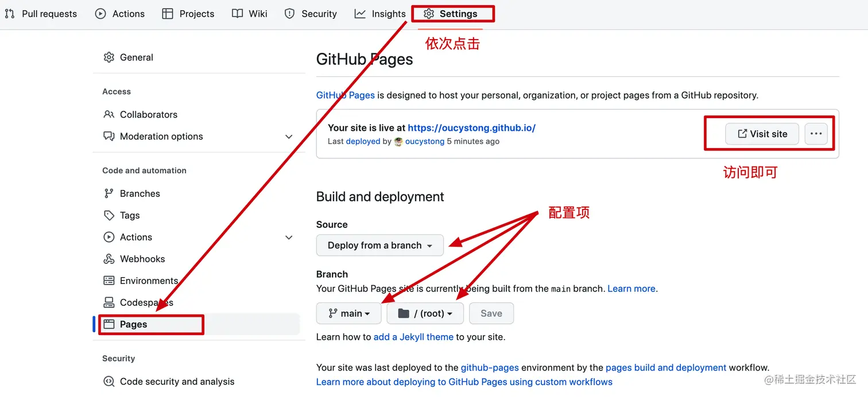Click Learn more about custom workflows link
Viewport: 868px width, 397px height.
click(x=464, y=382)
